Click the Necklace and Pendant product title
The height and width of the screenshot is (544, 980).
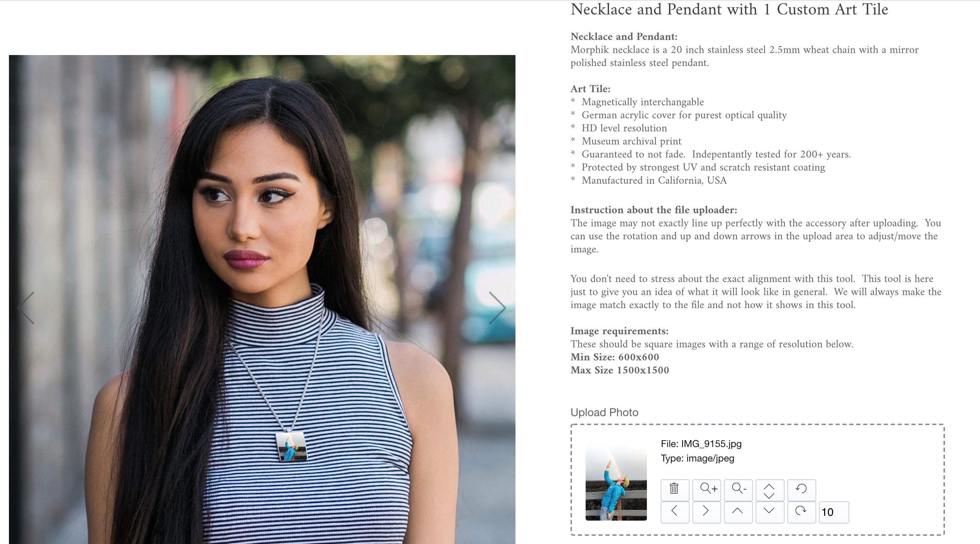pos(729,9)
